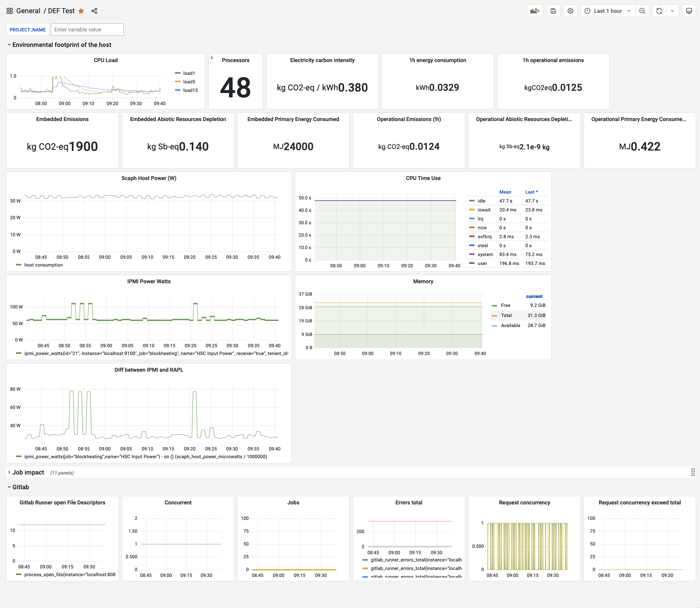Open the Jobs panel title

click(x=293, y=502)
